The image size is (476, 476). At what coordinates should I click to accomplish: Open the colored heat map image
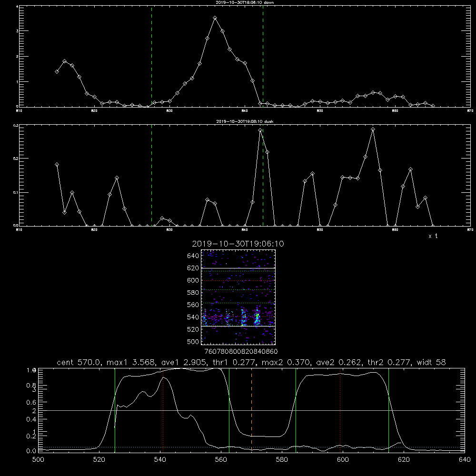[x=238, y=297]
